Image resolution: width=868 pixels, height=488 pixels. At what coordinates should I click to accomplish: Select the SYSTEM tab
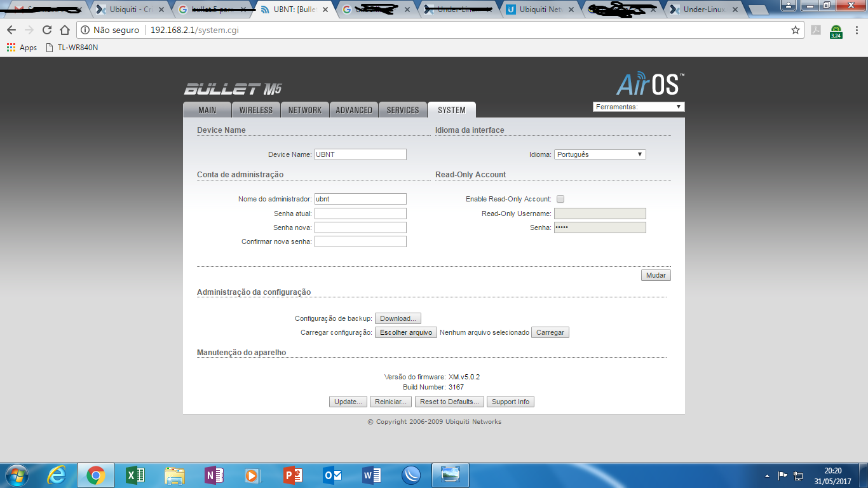(x=452, y=110)
